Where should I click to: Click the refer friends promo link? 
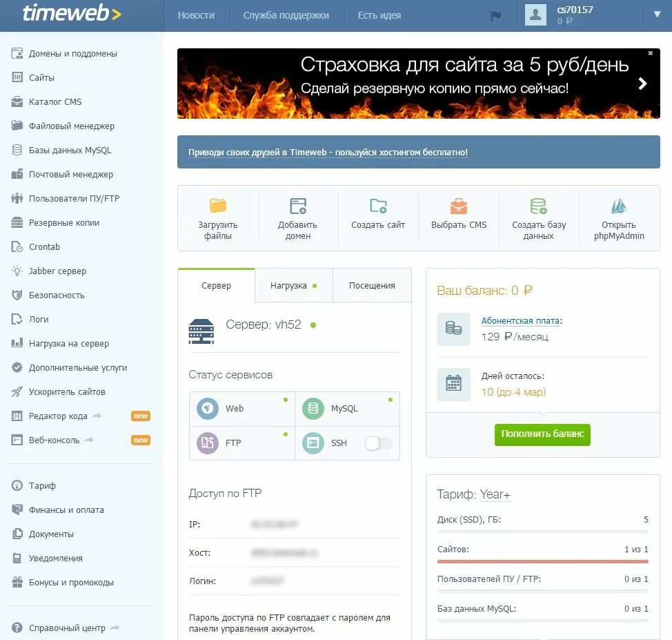(328, 153)
